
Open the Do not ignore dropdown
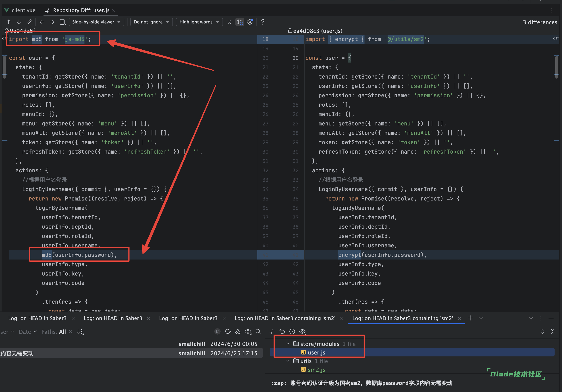click(151, 22)
